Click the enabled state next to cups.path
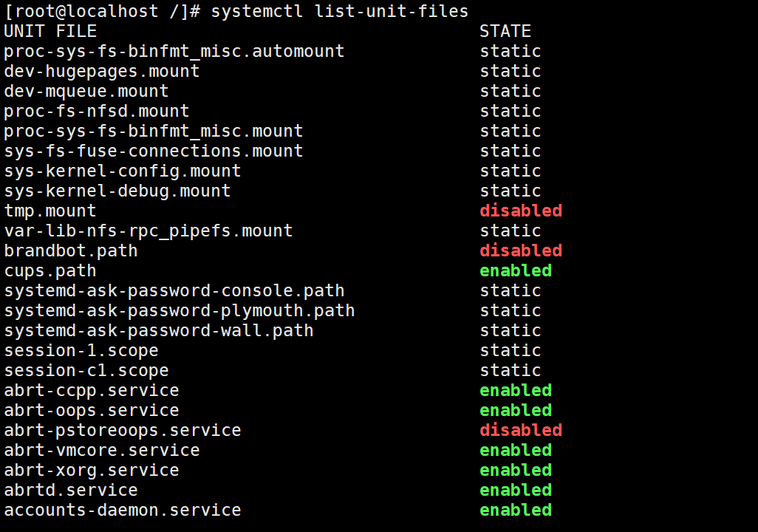The width and height of the screenshot is (758, 532). pos(516,270)
